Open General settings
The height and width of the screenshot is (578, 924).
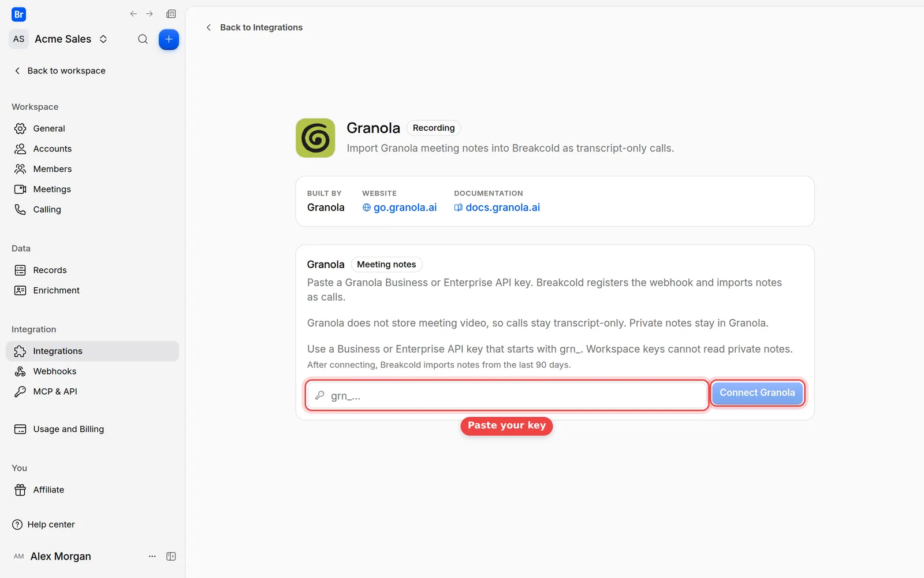pyautogui.click(x=92, y=128)
